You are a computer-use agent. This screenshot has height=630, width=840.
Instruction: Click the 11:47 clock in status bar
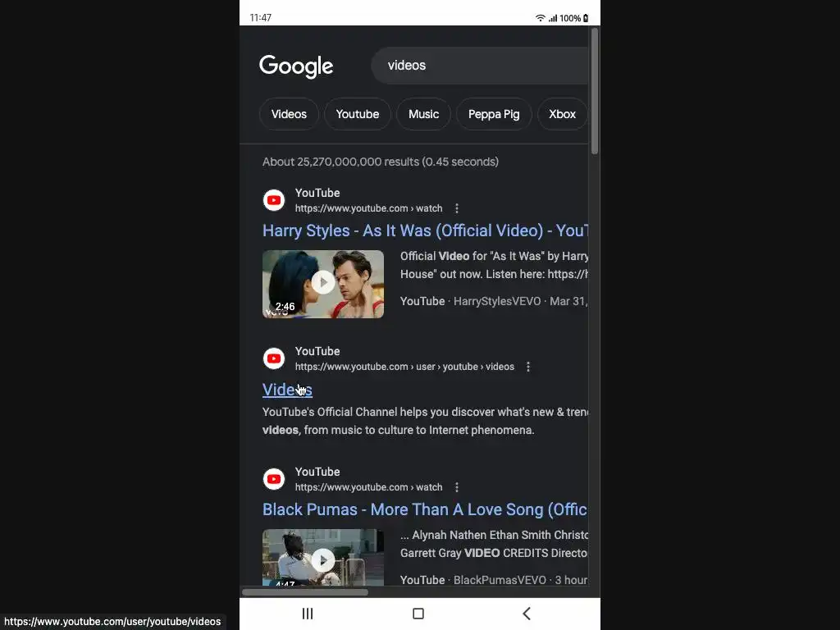tap(260, 18)
